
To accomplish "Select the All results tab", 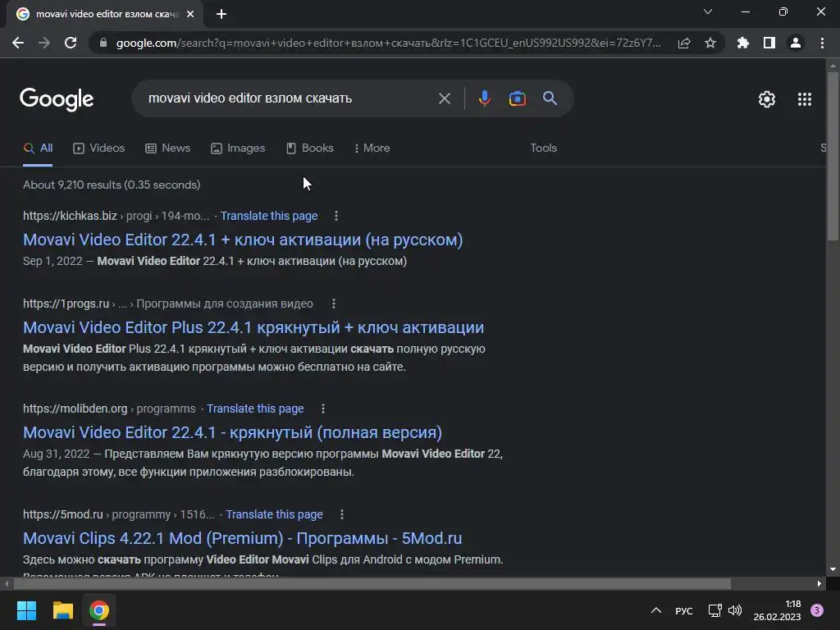I will click(38, 148).
